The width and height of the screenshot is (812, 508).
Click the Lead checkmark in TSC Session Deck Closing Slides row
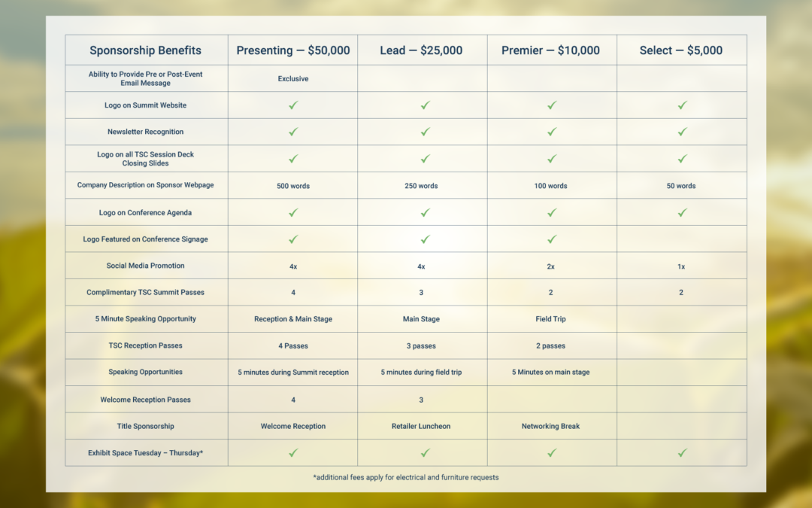[x=425, y=159]
